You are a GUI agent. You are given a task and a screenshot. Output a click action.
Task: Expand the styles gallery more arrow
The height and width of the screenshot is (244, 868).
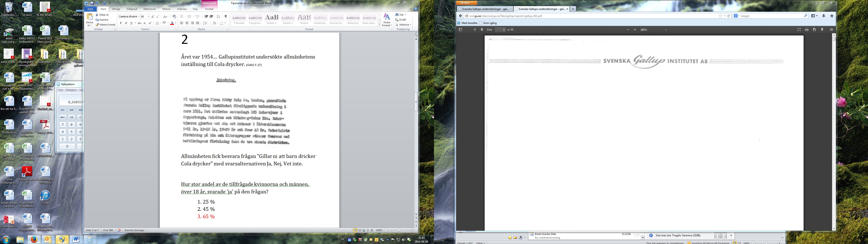380,25
